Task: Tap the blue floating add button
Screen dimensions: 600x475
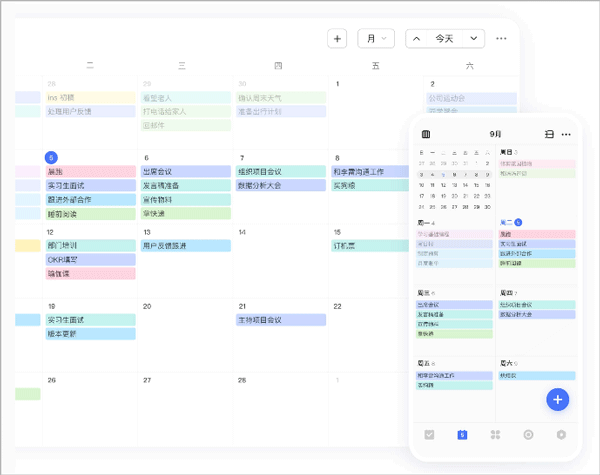Action: (x=558, y=400)
